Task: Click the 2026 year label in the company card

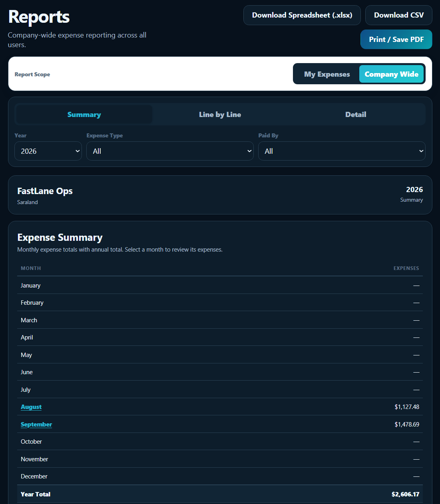Action: (x=414, y=190)
